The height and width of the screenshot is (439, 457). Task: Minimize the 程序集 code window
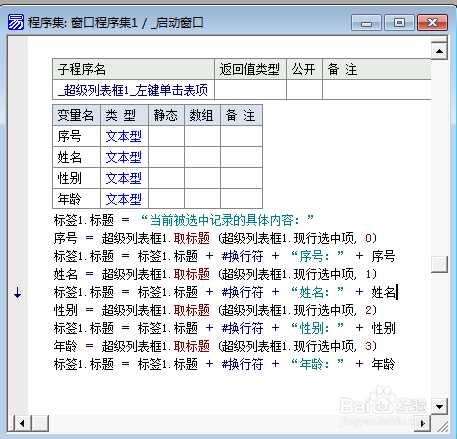pyautogui.click(x=366, y=23)
